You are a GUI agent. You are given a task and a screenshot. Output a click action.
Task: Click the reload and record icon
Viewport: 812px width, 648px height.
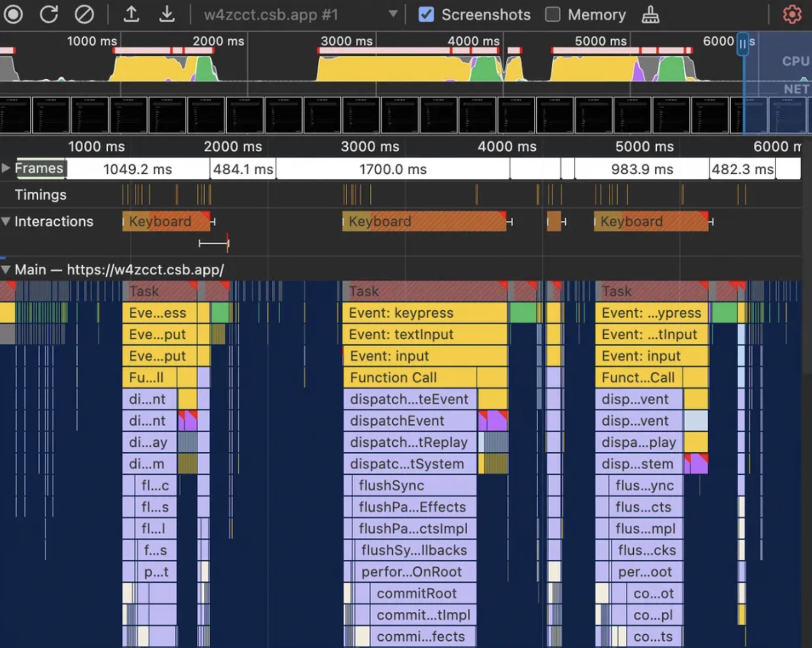pyautogui.click(x=48, y=14)
